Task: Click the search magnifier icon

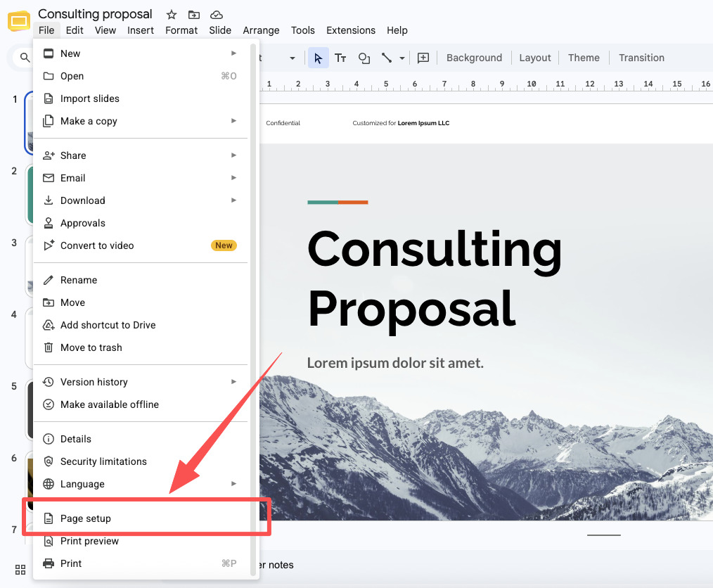Action: click(x=25, y=57)
